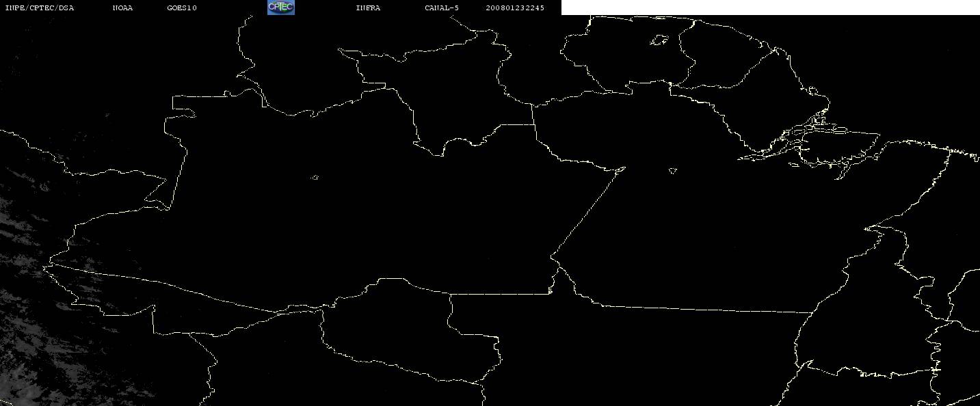Click the NOAA label

point(122,8)
